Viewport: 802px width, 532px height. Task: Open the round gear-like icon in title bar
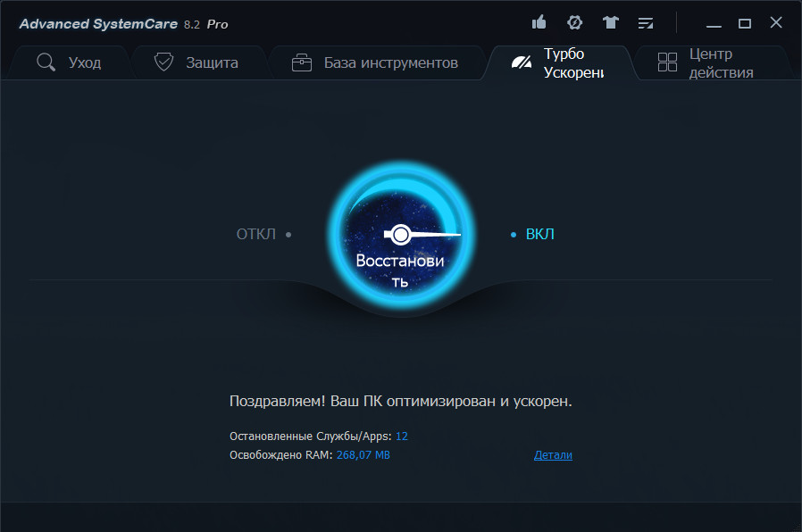tap(575, 22)
